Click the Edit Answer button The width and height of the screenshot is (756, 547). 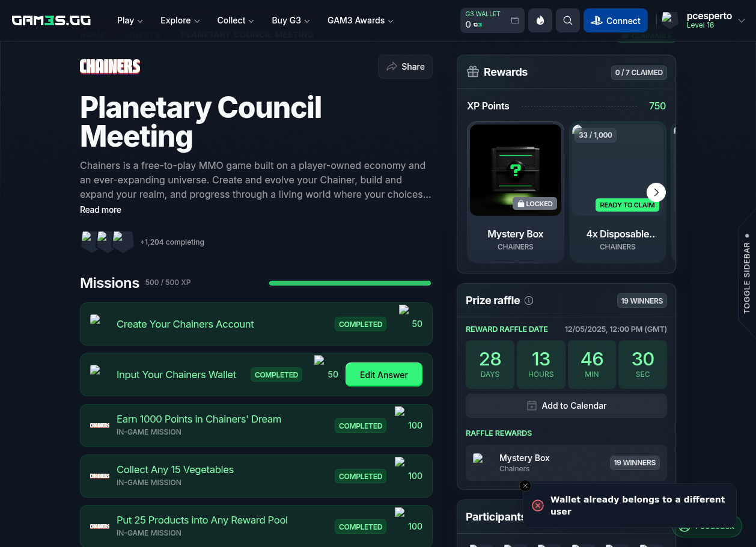383,374
